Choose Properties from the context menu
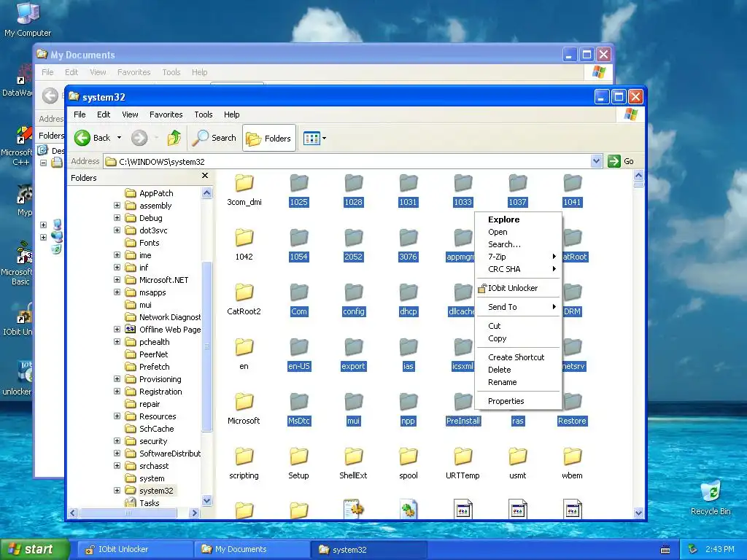Viewport: 747px width, 560px height. 519,401
